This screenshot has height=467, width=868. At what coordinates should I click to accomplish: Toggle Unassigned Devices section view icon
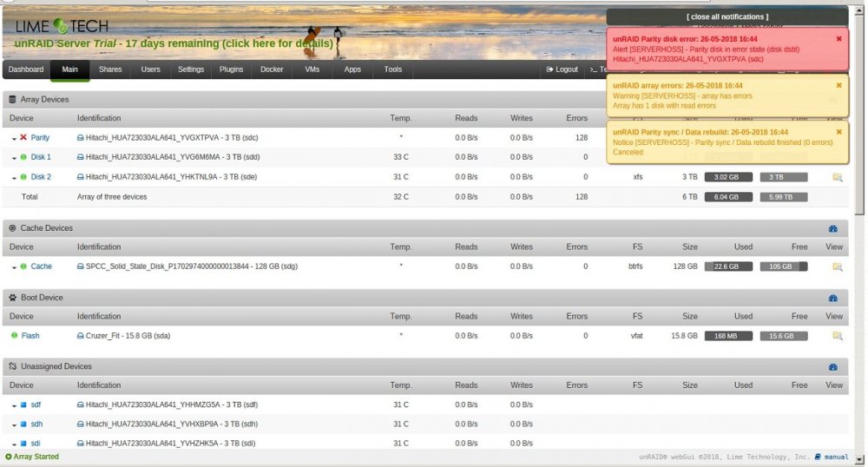[833, 367]
